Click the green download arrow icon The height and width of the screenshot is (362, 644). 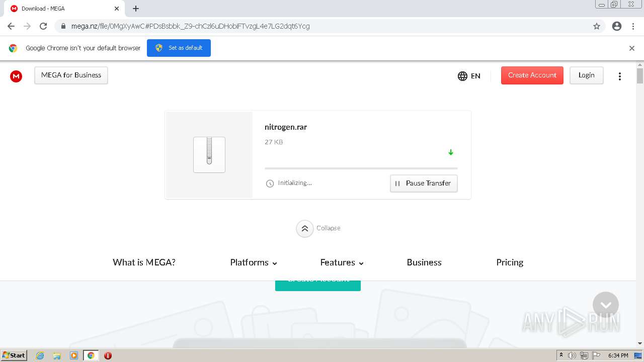click(x=451, y=152)
